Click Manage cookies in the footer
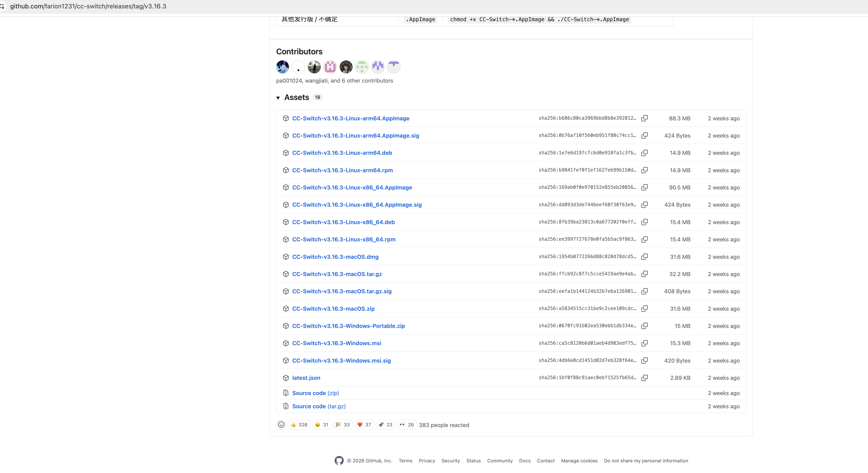Image resolution: width=868 pixels, height=473 pixels. coord(579,461)
